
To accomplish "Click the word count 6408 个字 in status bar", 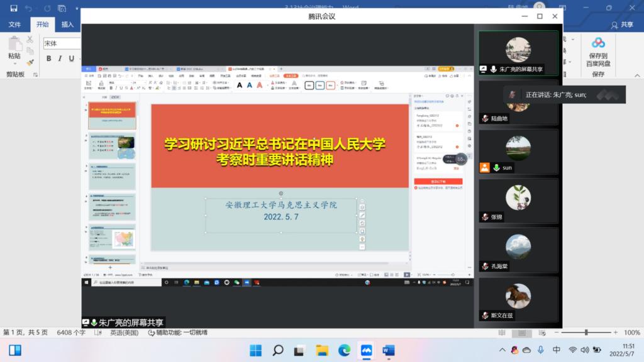I will coord(71,332).
